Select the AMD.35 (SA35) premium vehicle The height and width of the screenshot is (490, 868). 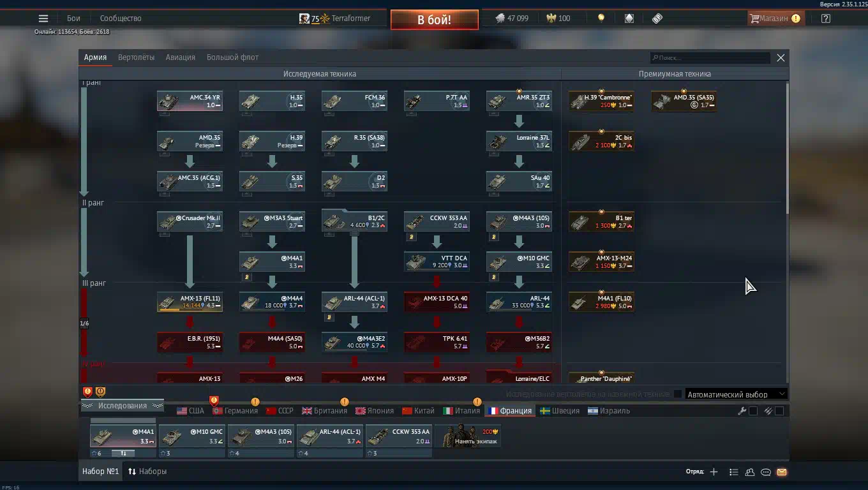tap(684, 101)
